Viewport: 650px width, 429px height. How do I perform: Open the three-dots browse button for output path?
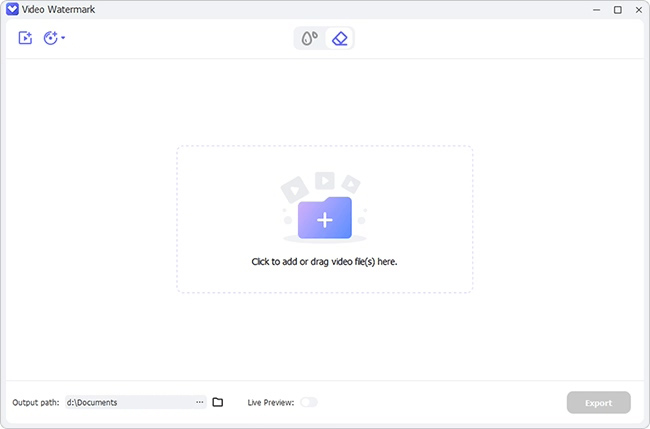click(200, 402)
